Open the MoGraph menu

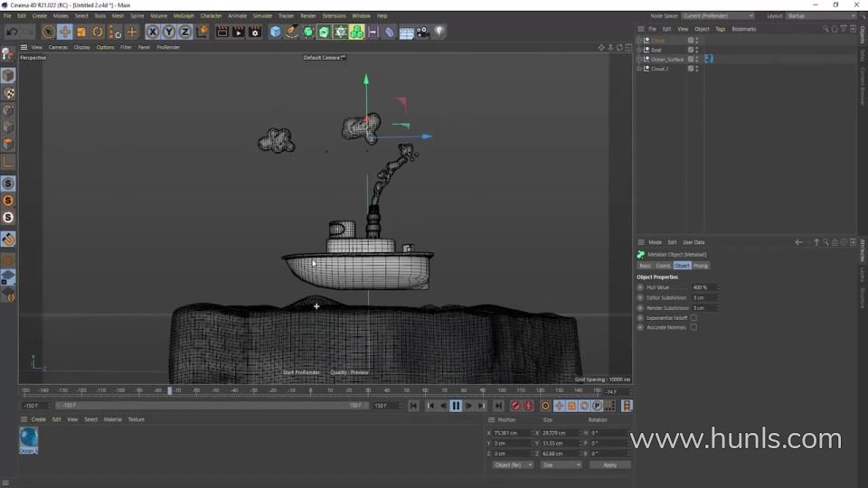pyautogui.click(x=184, y=15)
